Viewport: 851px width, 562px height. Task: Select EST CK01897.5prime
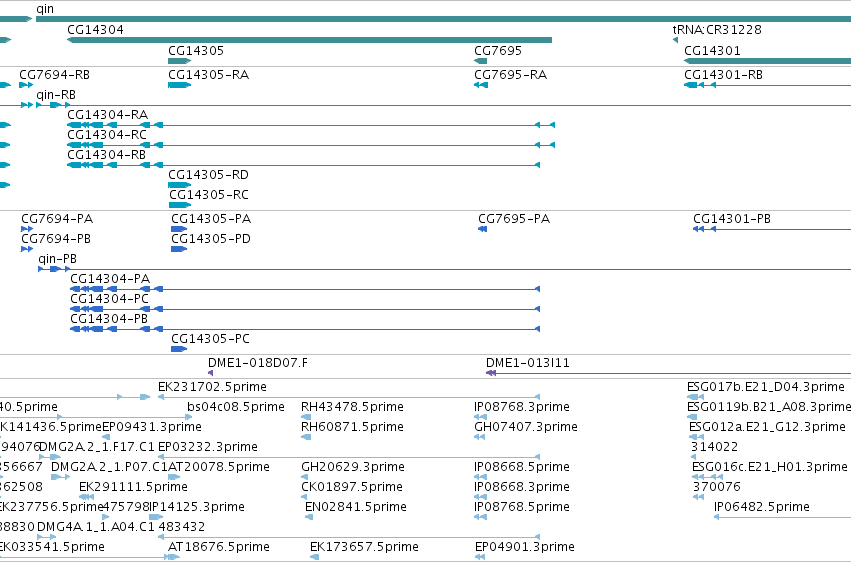[352, 487]
